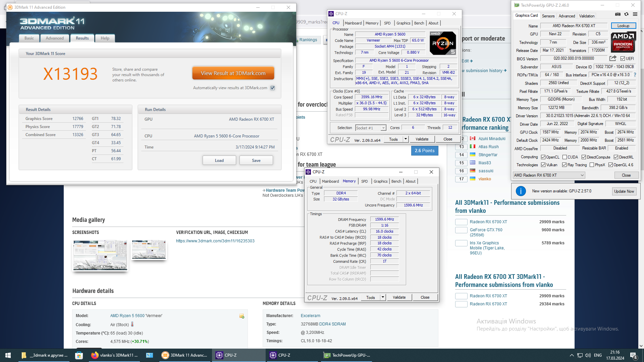
Task: Click the Ryzen 5 logo in CPU-Z
Action: tap(443, 43)
